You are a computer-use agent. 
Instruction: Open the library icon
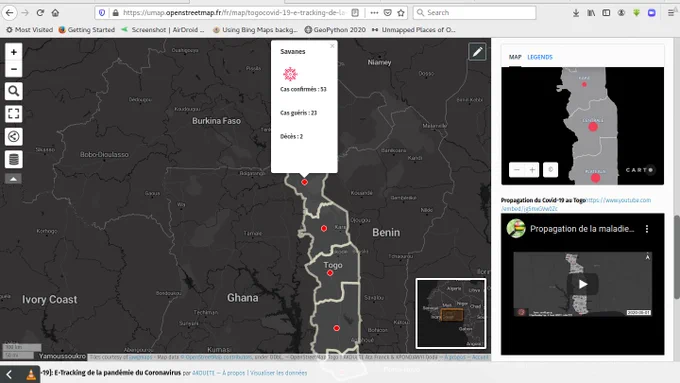[591, 13]
